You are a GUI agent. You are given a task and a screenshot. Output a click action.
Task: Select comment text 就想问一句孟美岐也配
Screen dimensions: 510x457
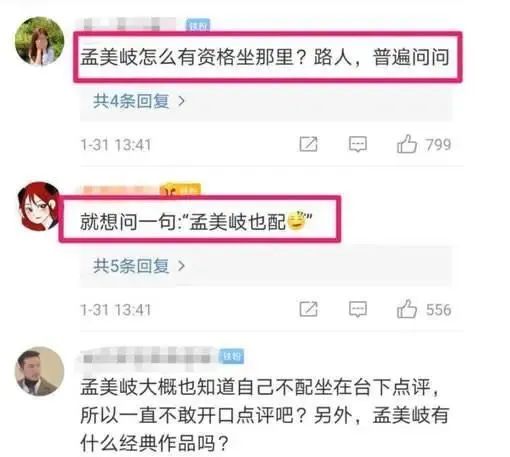click(x=196, y=221)
